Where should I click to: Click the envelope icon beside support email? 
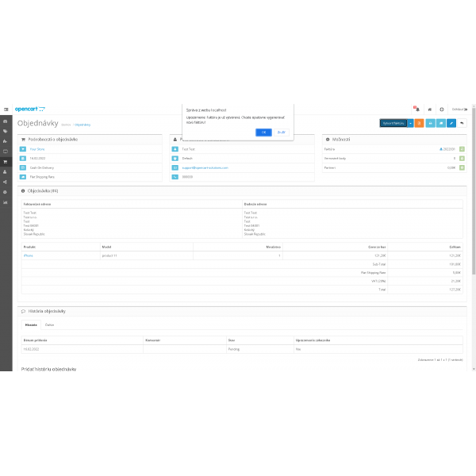(x=175, y=167)
